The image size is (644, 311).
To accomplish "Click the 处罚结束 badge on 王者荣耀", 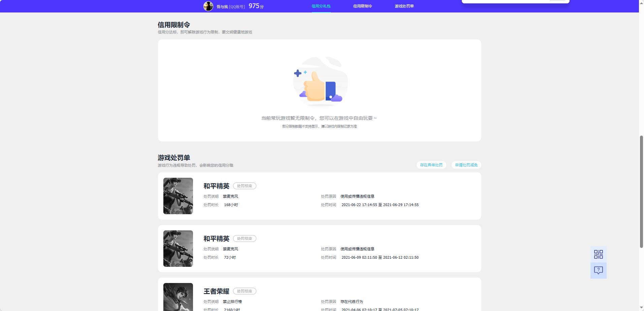I will (245, 291).
